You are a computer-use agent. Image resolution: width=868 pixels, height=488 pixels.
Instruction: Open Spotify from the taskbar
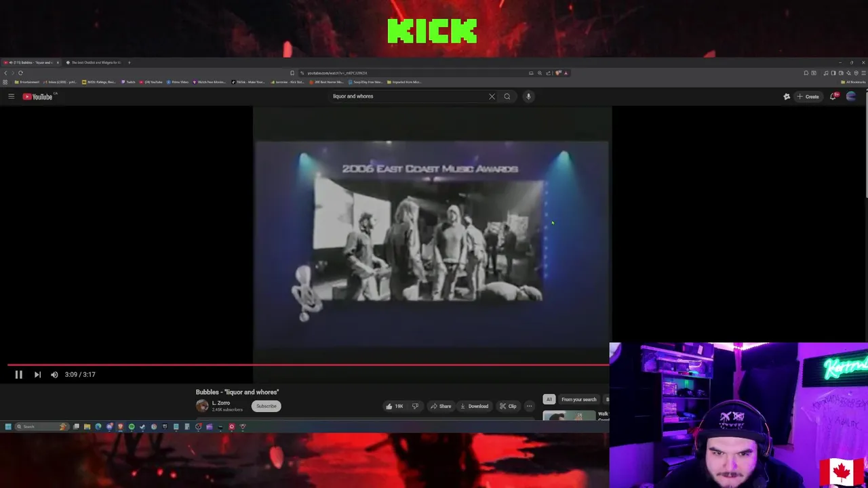point(132,426)
